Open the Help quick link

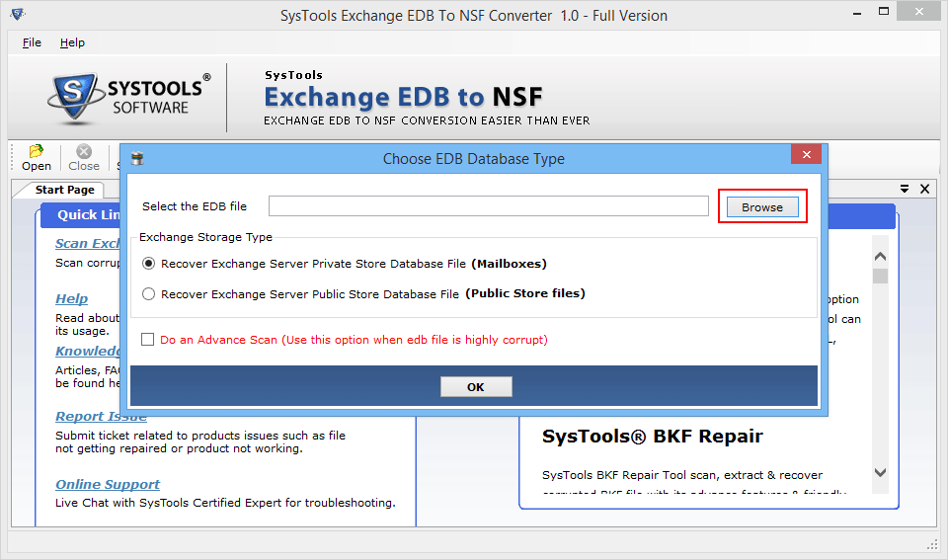pyautogui.click(x=71, y=298)
